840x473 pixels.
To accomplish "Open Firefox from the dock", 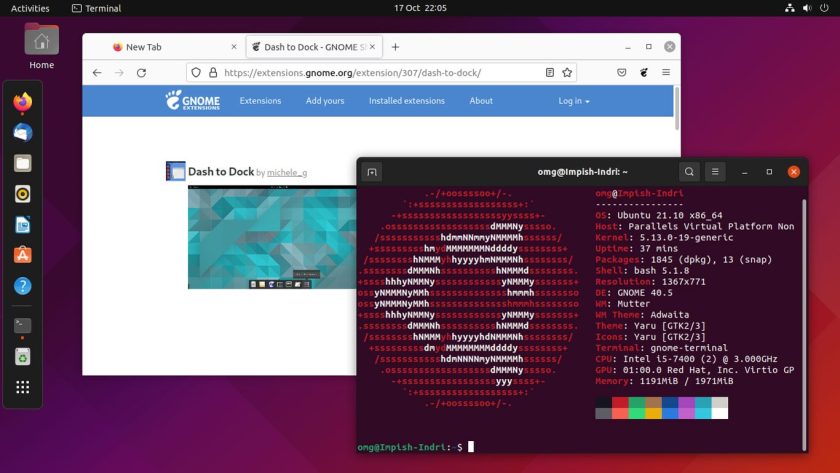I will [x=22, y=102].
